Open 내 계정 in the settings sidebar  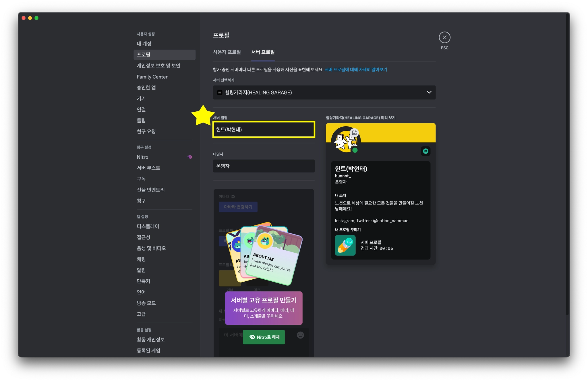pos(144,44)
